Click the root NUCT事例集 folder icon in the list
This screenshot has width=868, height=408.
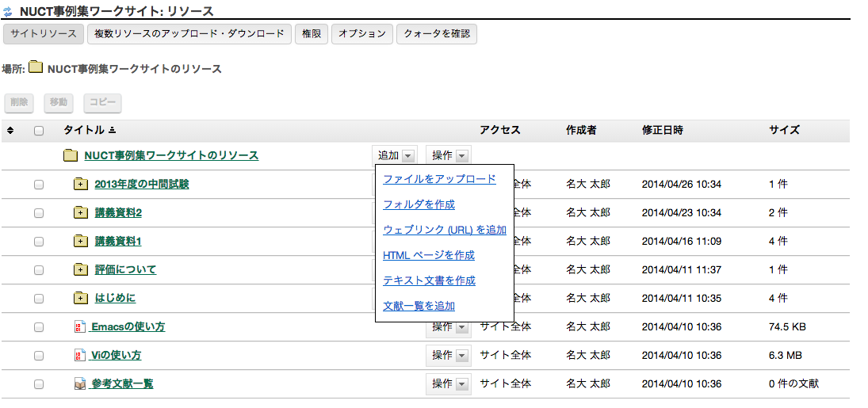click(71, 156)
